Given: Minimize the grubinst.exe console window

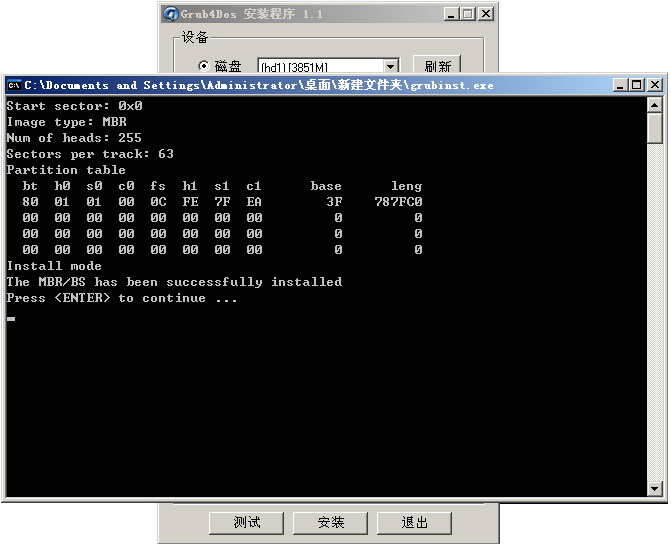Looking at the screenshot, I should point(620,86).
